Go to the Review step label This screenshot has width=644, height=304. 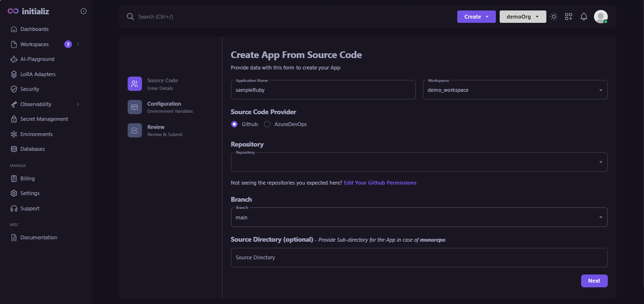[156, 127]
